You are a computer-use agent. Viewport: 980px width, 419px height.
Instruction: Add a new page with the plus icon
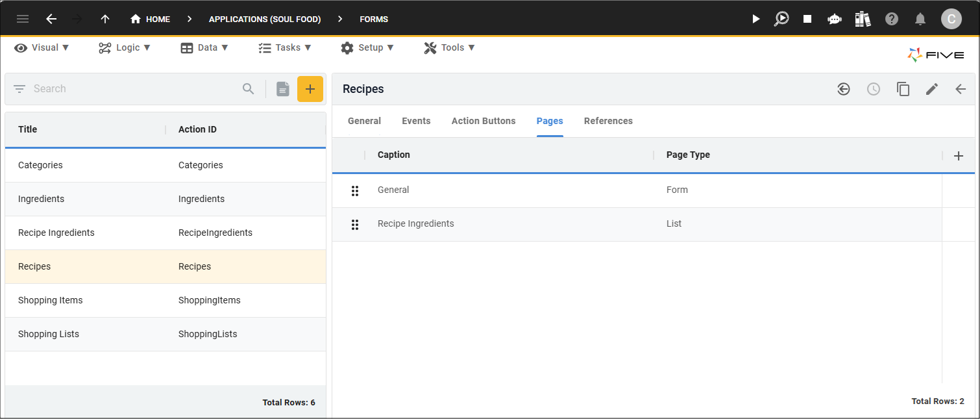coord(959,156)
